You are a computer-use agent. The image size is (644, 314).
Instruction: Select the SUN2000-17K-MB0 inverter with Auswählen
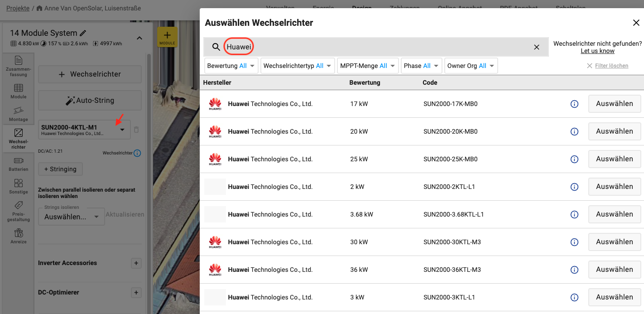pos(615,104)
